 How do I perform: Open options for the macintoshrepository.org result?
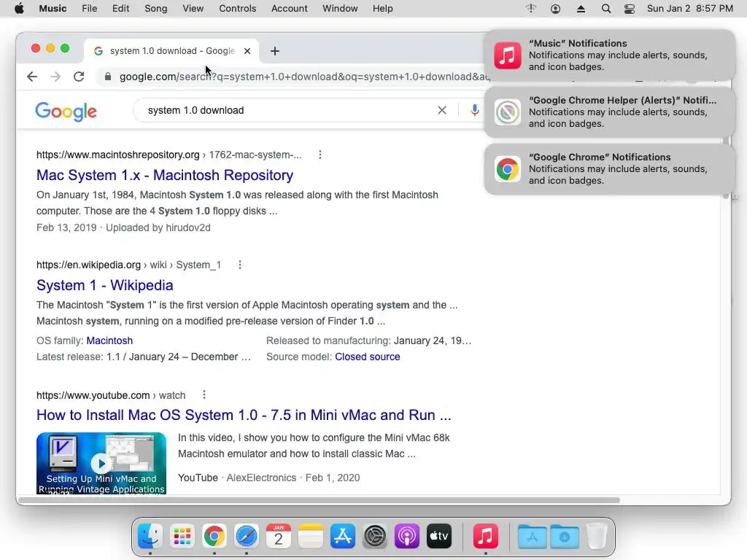(320, 155)
